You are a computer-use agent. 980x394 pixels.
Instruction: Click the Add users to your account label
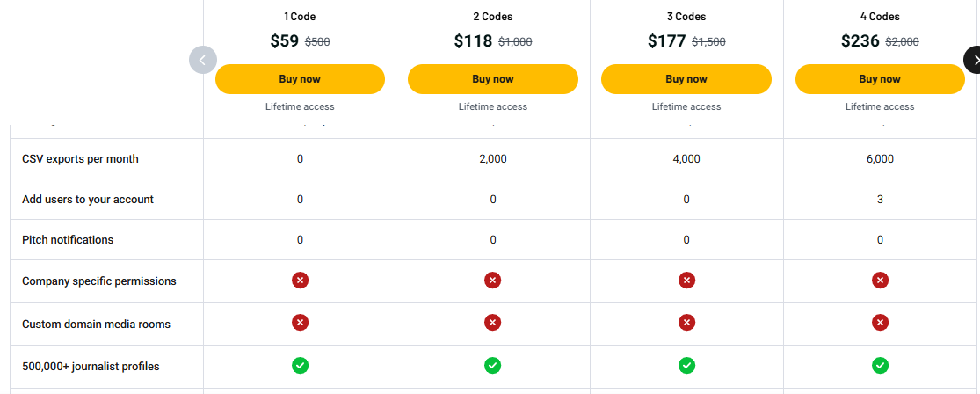click(88, 200)
